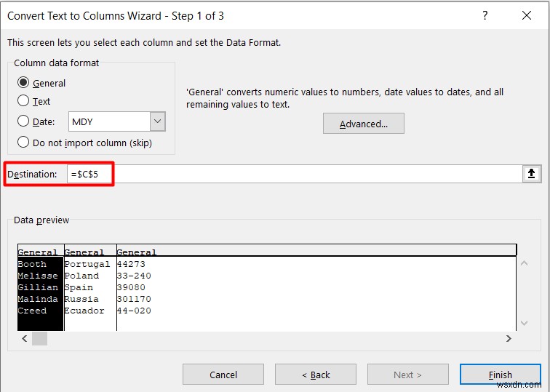The width and height of the screenshot is (550, 392).
Task: Click 'Creed' in the data preview
Action: pyautogui.click(x=32, y=311)
